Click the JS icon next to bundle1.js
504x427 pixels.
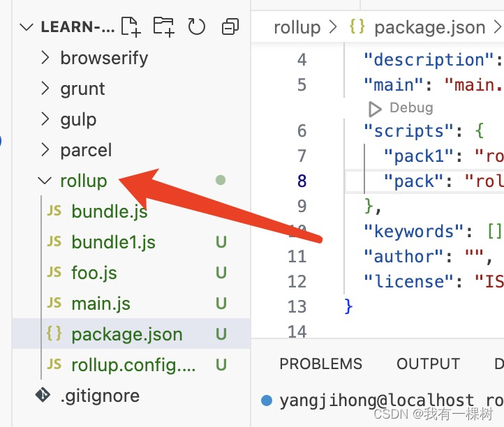click(x=54, y=241)
